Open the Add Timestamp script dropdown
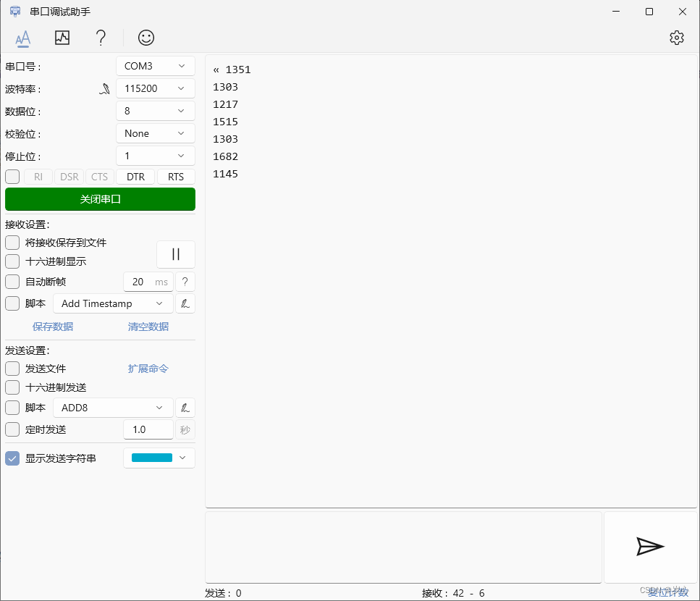The height and width of the screenshot is (601, 700). 113,303
